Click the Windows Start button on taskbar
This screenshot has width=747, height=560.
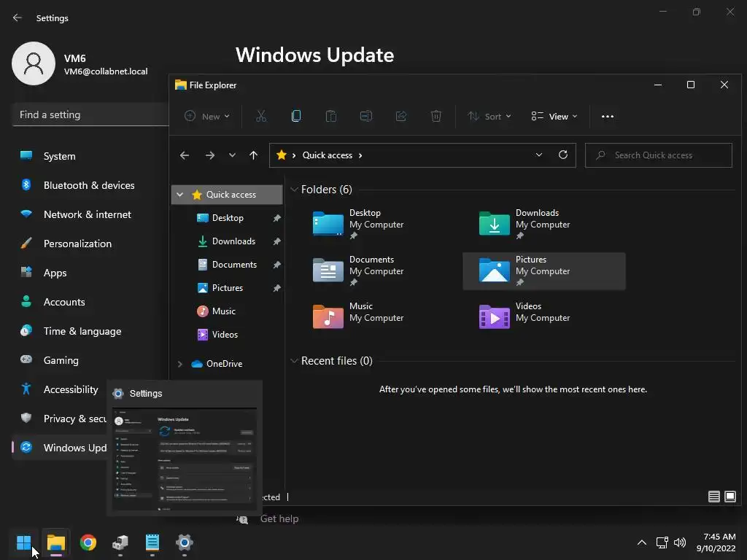point(24,542)
